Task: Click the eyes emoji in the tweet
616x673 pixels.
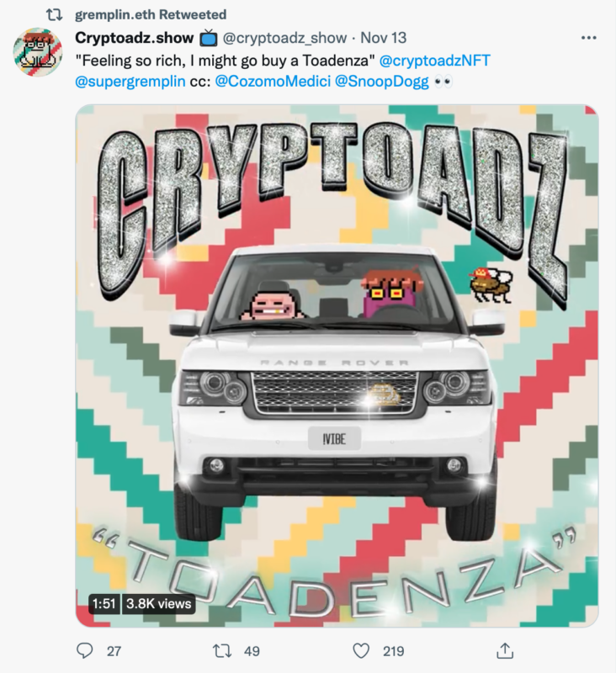Action: pyautogui.click(x=443, y=82)
